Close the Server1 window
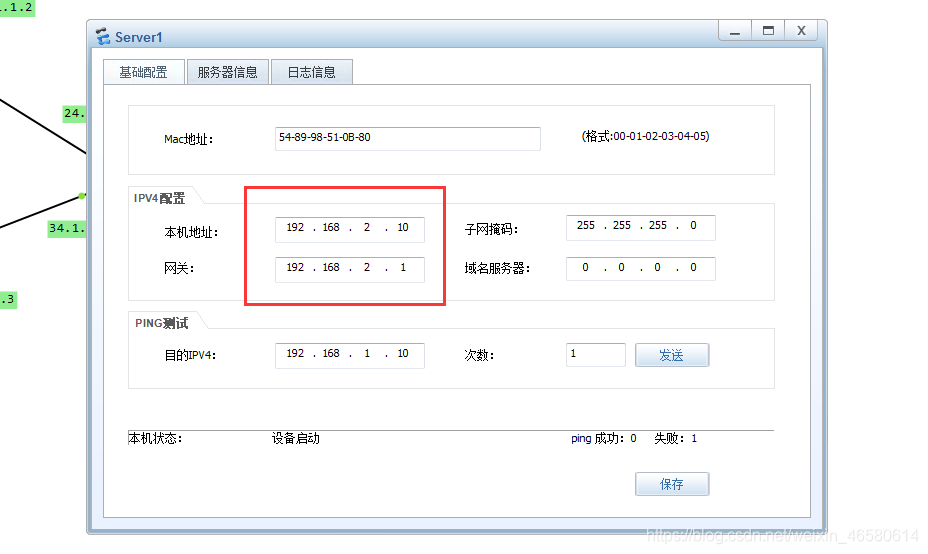 801,31
